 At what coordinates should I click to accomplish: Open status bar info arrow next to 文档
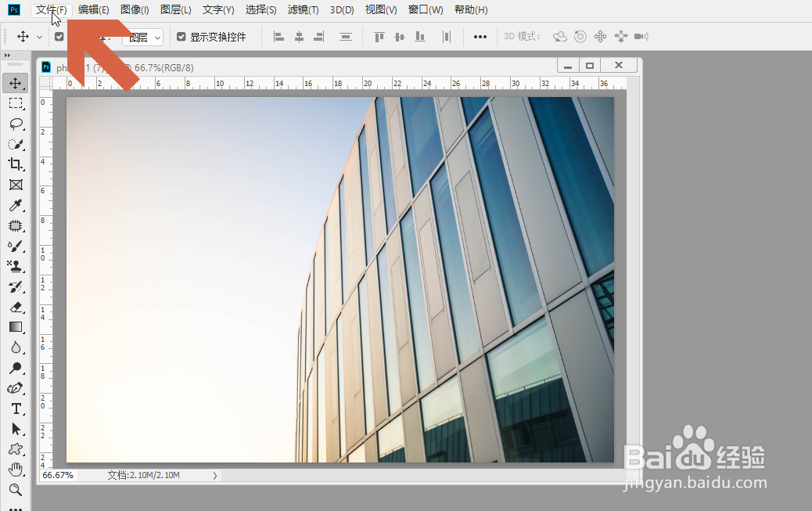coord(215,475)
